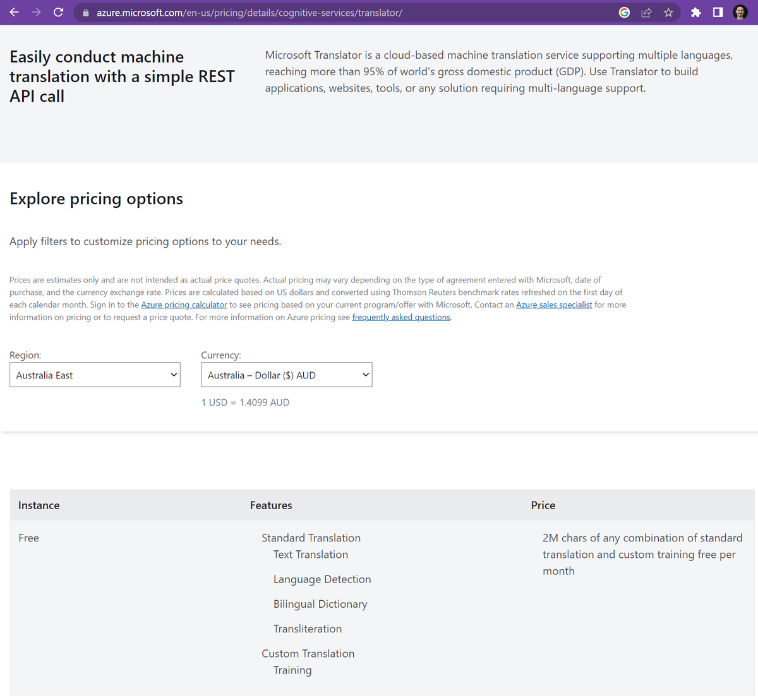Viewport: 758px width, 700px height.
Task: Open the Currency dropdown showing AUD
Action: click(x=286, y=374)
